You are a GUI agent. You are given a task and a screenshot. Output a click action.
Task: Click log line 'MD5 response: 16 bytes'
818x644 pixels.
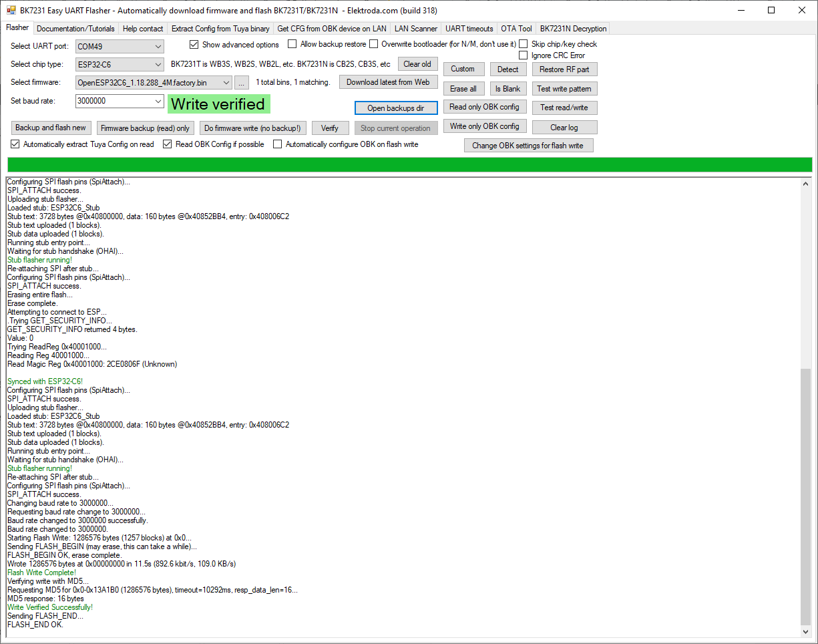[x=45, y=599]
